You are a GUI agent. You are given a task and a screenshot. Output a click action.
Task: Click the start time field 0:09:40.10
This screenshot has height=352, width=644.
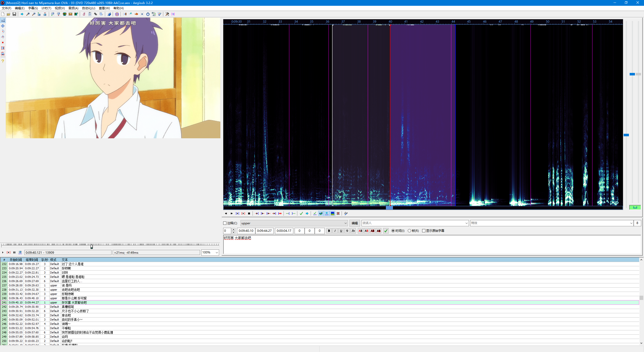246,231
